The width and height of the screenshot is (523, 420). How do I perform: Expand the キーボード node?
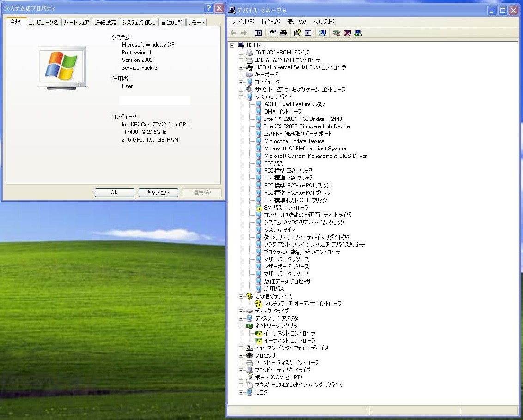(x=241, y=75)
